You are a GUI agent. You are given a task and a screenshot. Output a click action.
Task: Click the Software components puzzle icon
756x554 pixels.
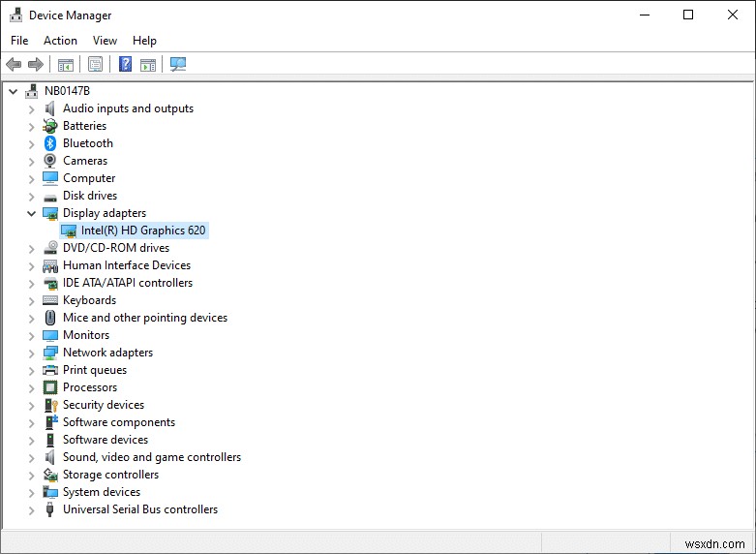pyautogui.click(x=50, y=422)
